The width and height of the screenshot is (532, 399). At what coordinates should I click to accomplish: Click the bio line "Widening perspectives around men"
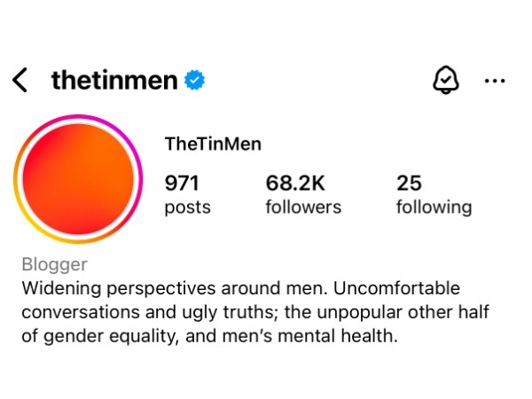pyautogui.click(x=175, y=288)
